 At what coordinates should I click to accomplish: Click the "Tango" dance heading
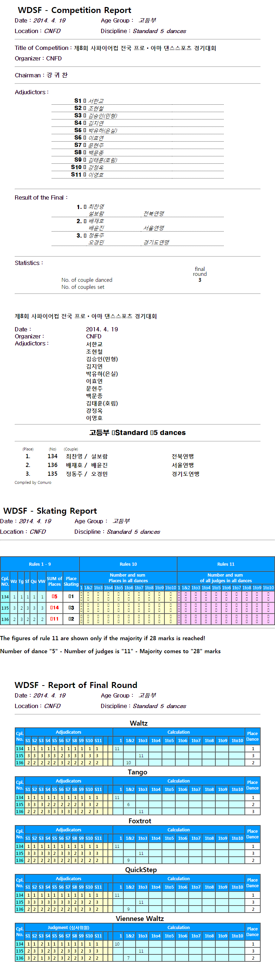[137, 772]
